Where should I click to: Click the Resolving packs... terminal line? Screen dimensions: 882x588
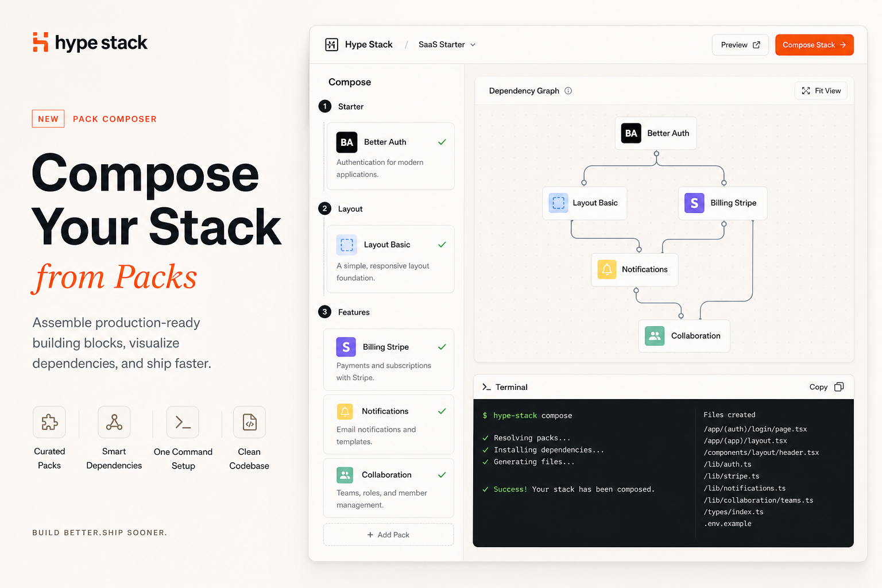point(527,438)
